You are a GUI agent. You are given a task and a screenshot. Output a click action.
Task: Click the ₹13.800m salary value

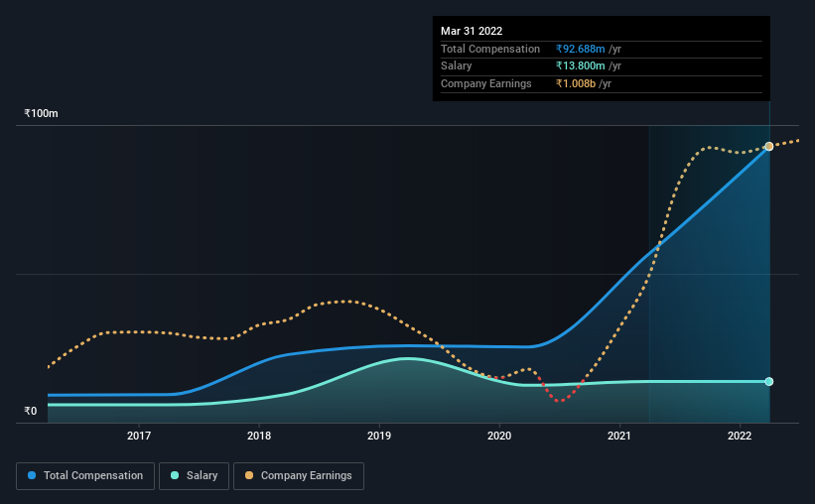pyautogui.click(x=580, y=66)
